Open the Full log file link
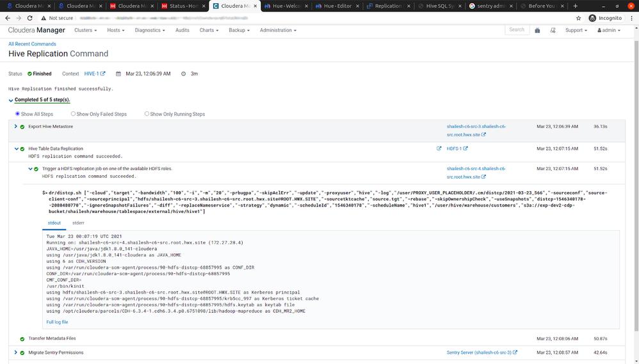The height and width of the screenshot is (364, 639). pos(57,322)
